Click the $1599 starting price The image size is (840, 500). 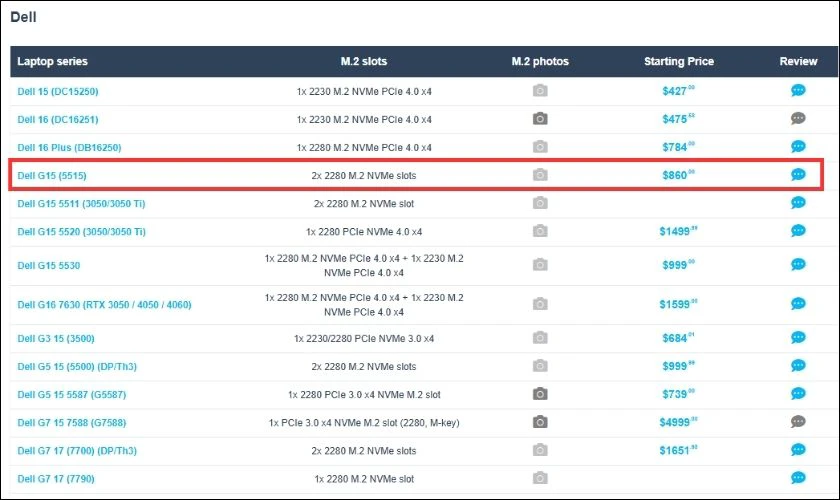click(x=678, y=304)
